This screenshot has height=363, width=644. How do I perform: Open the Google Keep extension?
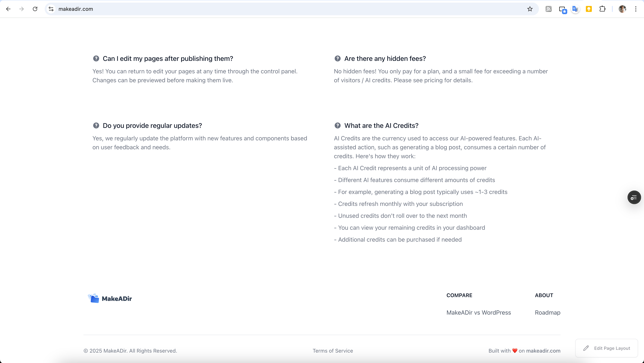click(x=589, y=9)
